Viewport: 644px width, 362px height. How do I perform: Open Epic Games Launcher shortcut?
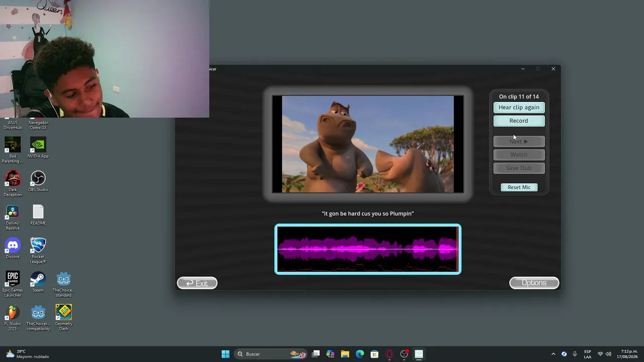point(13,284)
